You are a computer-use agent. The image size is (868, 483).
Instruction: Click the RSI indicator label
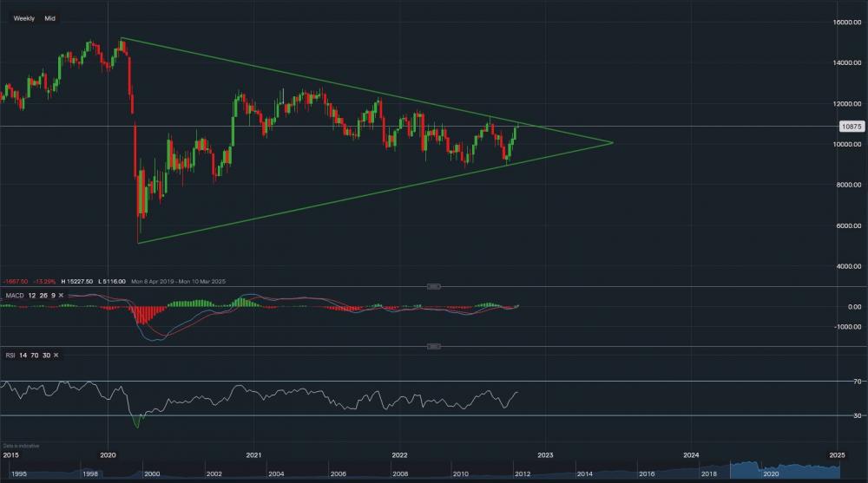(10, 356)
